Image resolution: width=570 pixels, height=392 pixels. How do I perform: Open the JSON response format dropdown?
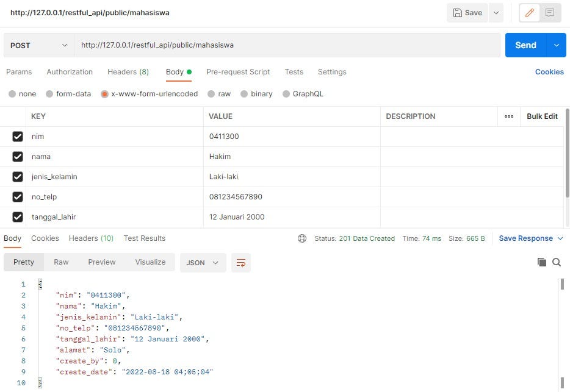coord(203,262)
